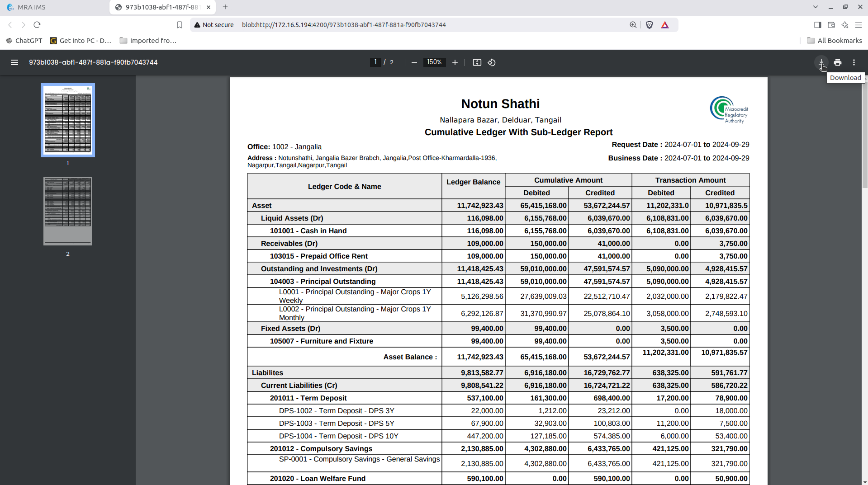Open Brave Rewards triangle icon
The width and height of the screenshot is (868, 485).
665,25
